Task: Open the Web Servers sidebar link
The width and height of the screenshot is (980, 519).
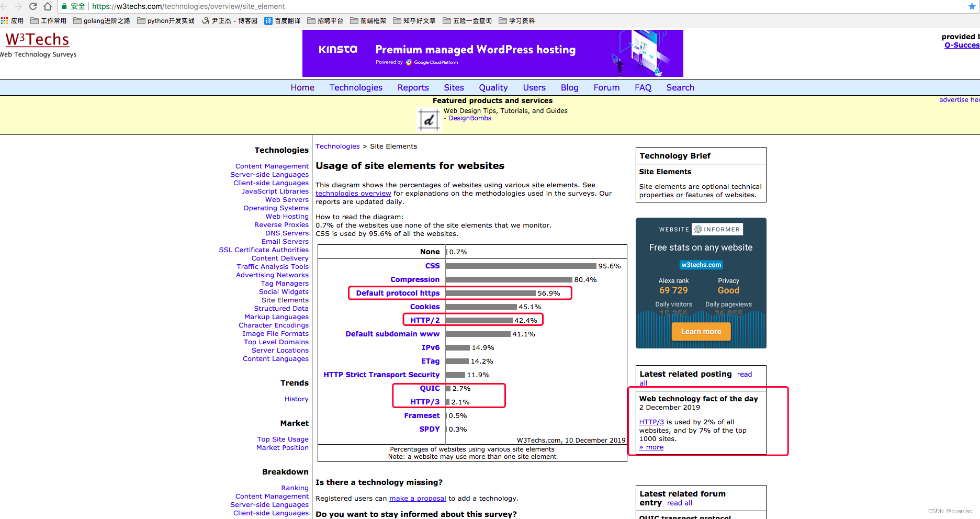Action: click(287, 200)
